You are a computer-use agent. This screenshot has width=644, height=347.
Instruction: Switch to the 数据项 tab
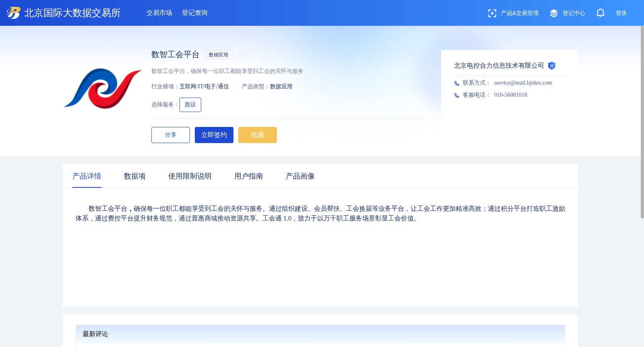[135, 176]
